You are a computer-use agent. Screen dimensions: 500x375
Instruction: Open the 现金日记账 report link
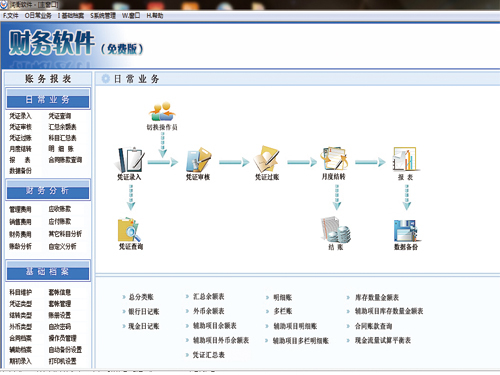pos(144,326)
